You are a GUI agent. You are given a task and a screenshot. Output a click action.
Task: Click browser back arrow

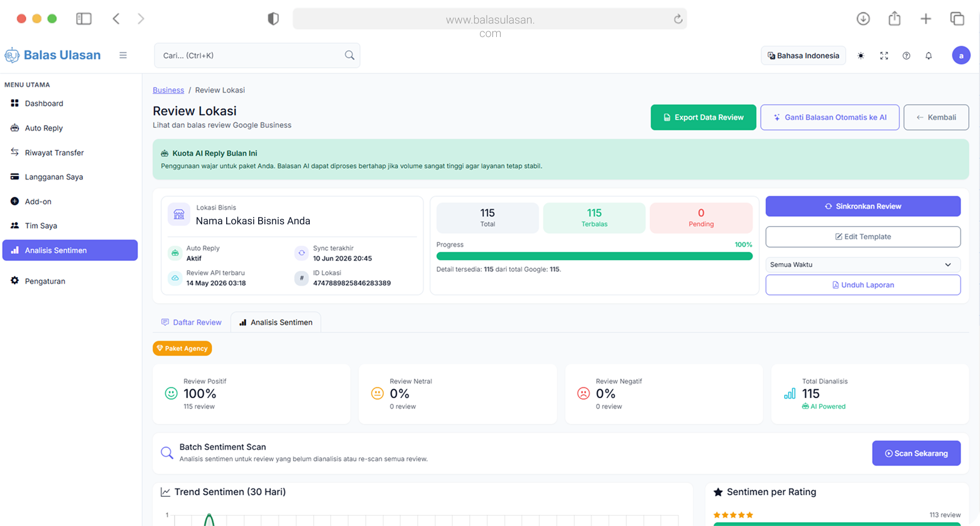pyautogui.click(x=116, y=19)
